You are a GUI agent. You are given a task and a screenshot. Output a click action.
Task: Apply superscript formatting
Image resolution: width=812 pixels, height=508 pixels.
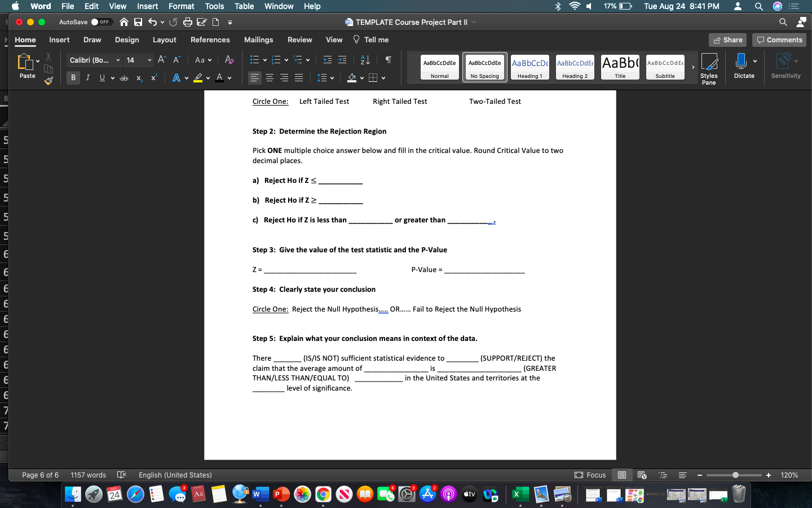(x=154, y=78)
